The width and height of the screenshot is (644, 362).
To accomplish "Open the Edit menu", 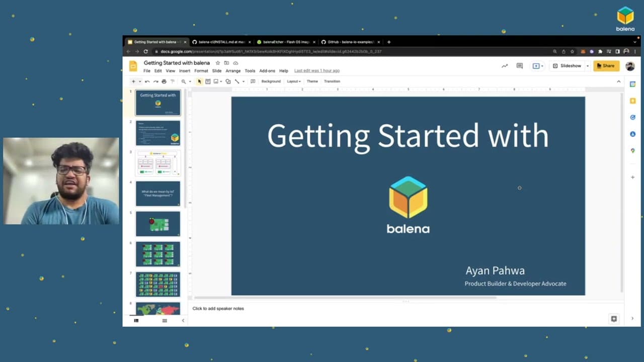I will point(158,71).
